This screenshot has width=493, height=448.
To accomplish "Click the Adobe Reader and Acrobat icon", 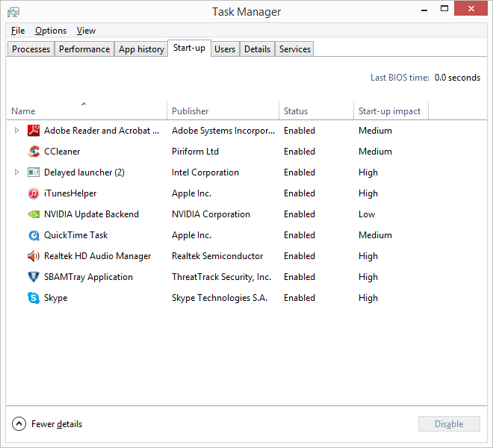I will coord(34,131).
